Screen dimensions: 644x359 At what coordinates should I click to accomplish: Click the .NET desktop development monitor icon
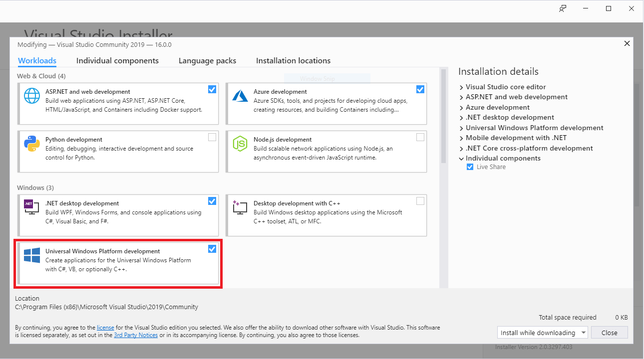(x=32, y=207)
